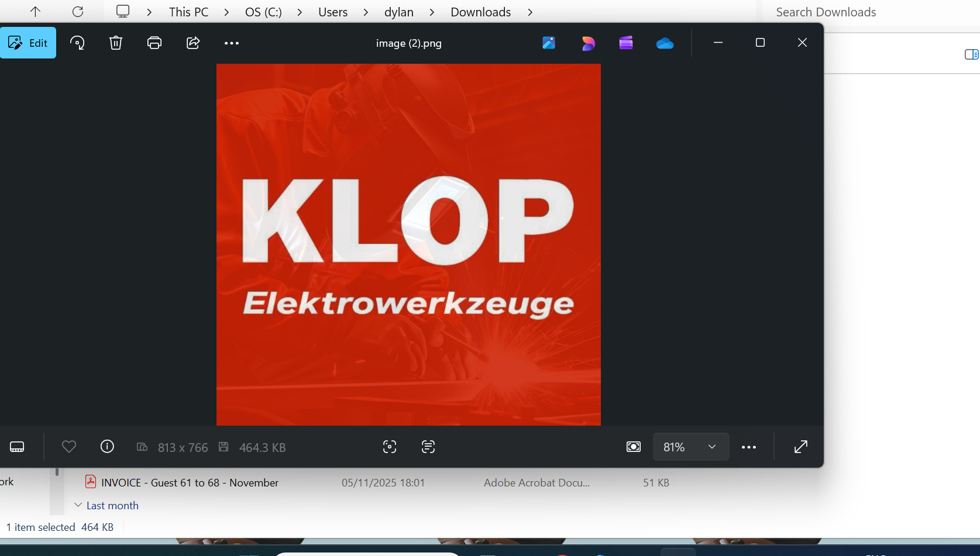This screenshot has height=556, width=980.
Task: Toggle the filmstrip view icon
Action: [x=17, y=447]
